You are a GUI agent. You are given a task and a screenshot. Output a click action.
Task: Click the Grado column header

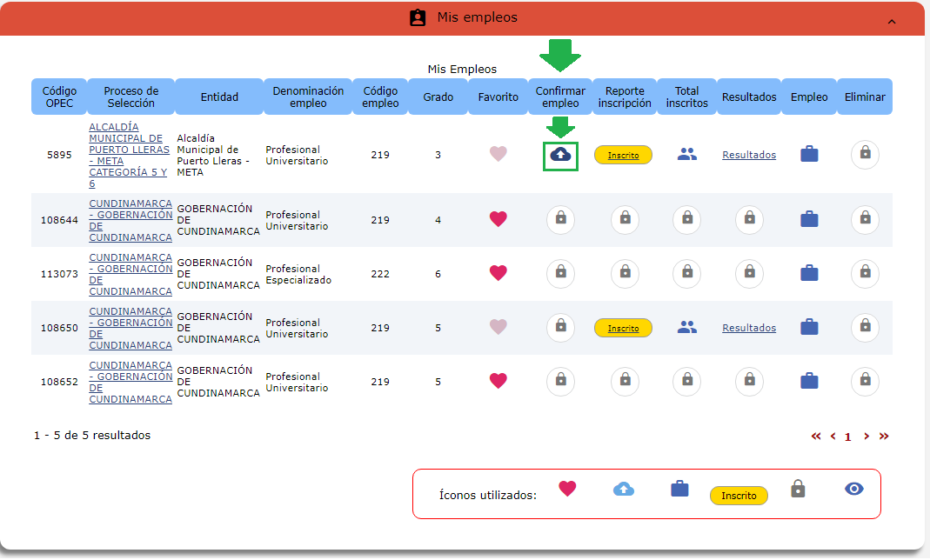438,97
